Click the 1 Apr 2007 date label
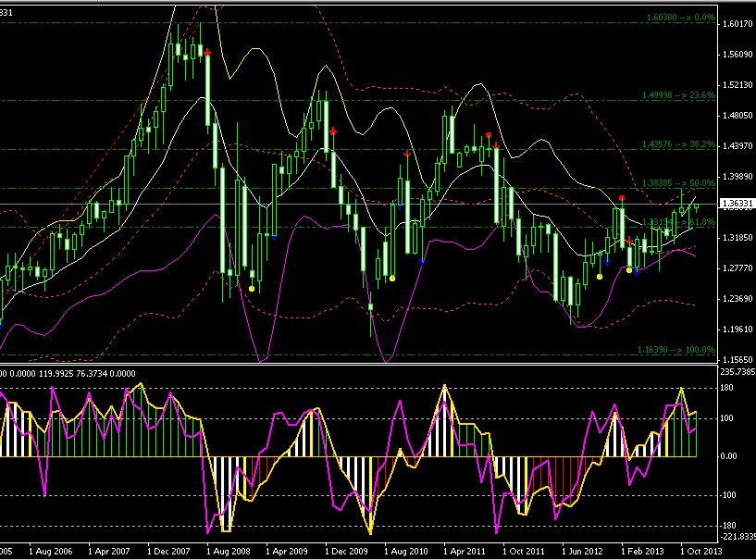This screenshot has width=756, height=560. (109, 551)
